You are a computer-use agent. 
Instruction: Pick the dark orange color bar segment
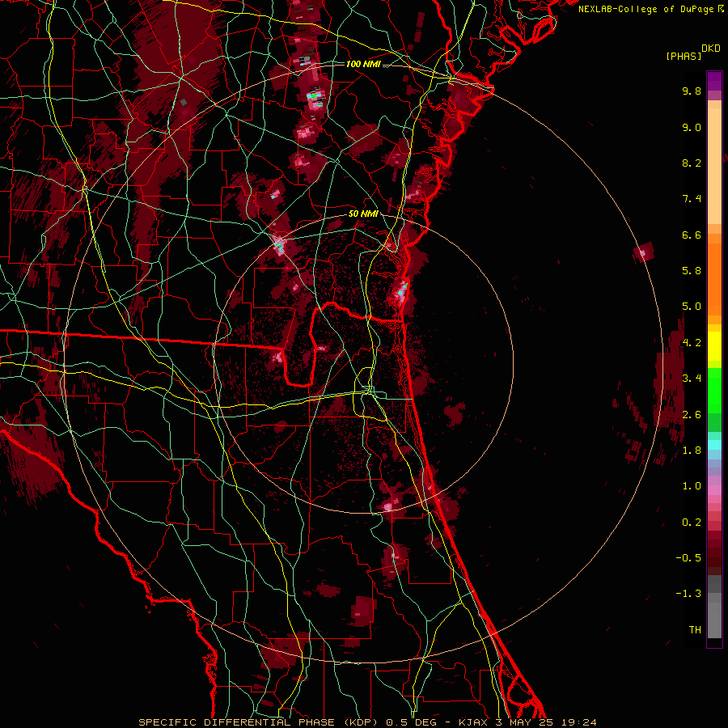[x=714, y=280]
